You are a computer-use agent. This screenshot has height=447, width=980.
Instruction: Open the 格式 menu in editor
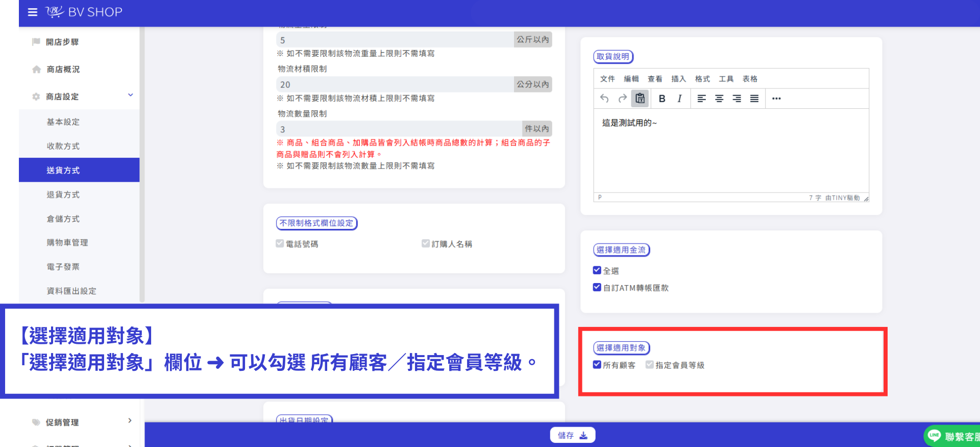tap(702, 79)
